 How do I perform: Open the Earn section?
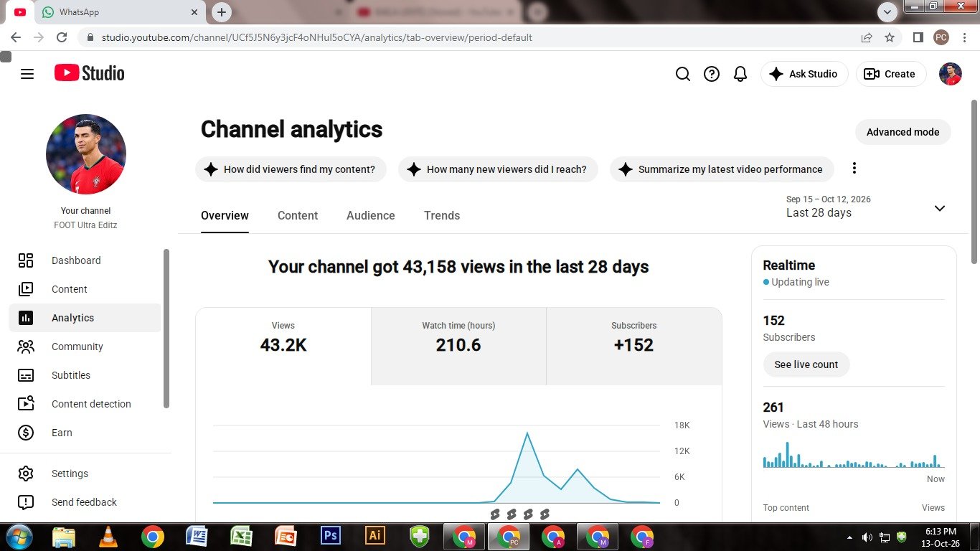pyautogui.click(x=85, y=433)
